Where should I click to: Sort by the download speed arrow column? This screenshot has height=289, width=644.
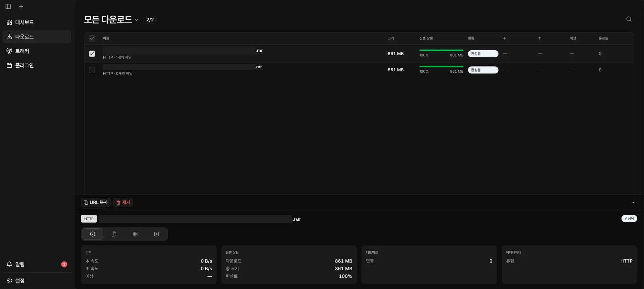click(504, 38)
